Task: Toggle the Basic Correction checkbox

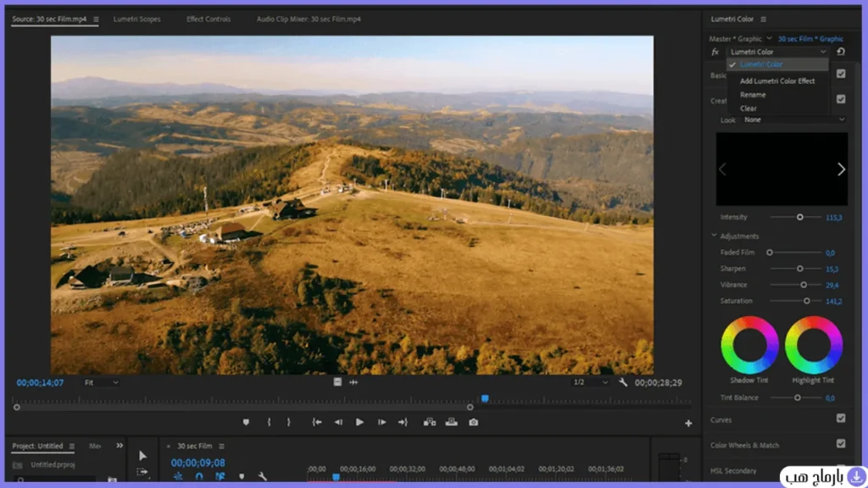Action: coord(841,74)
